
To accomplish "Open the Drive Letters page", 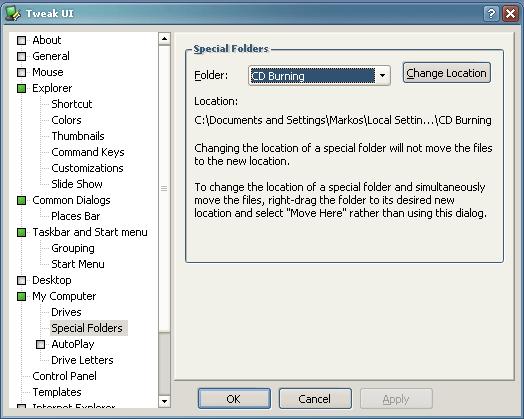I will [x=82, y=360].
